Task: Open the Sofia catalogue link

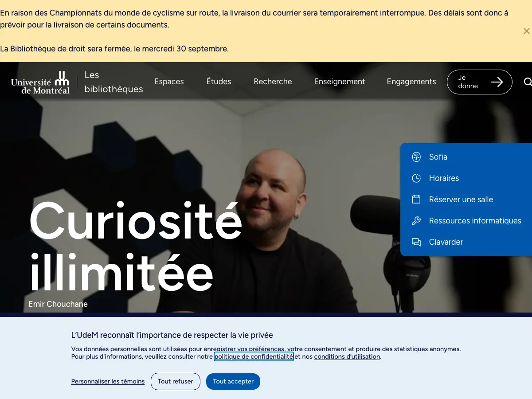Action: click(x=438, y=157)
